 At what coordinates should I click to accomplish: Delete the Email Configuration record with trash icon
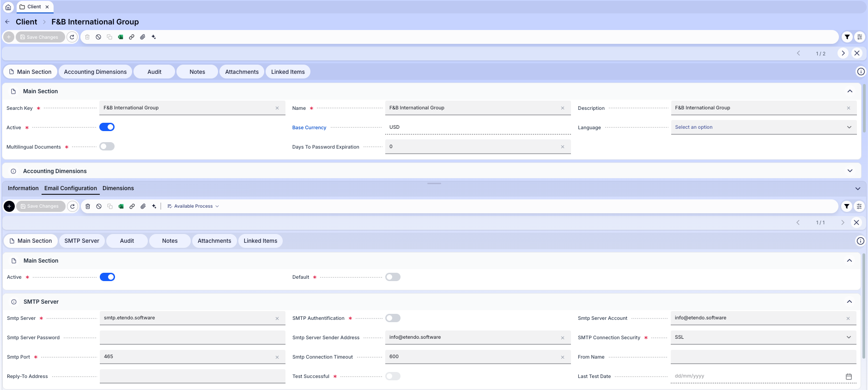pyautogui.click(x=88, y=206)
